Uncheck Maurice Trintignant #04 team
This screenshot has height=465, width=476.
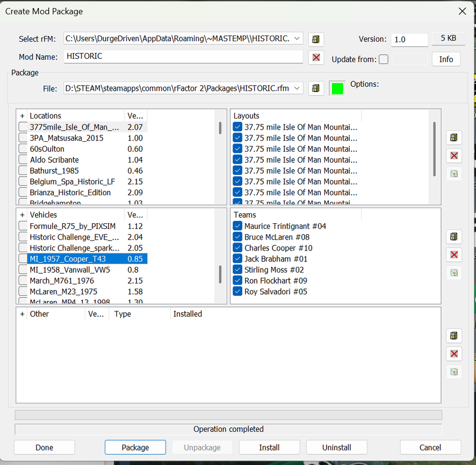[237, 226]
